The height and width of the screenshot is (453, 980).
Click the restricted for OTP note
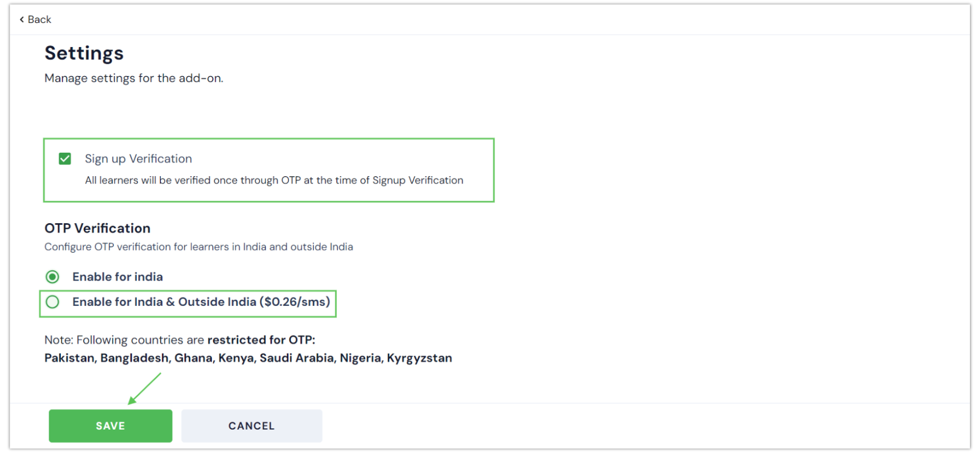click(x=180, y=340)
